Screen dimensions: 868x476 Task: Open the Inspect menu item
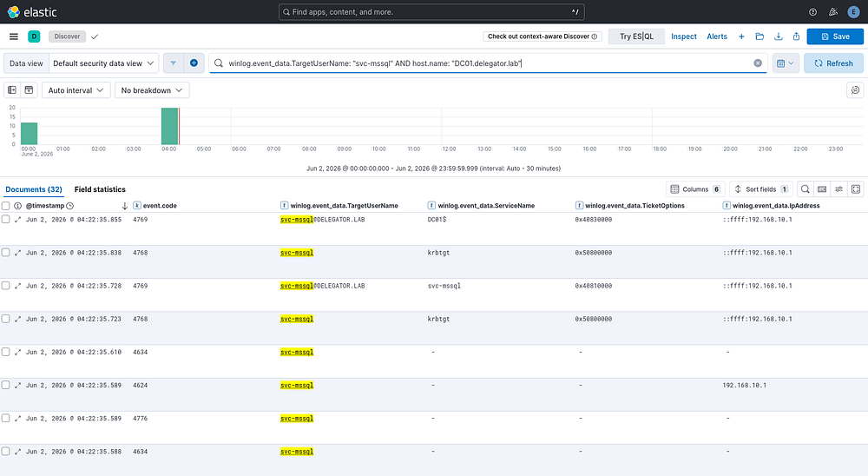click(684, 36)
